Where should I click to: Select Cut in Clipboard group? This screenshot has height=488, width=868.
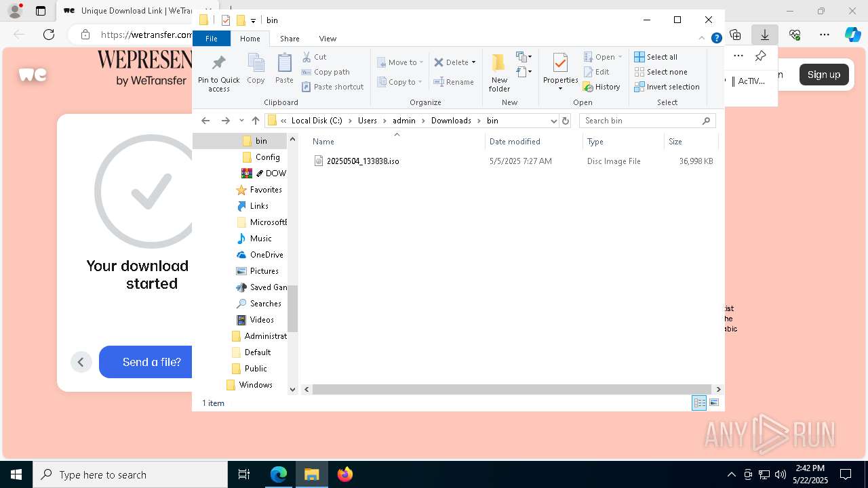pos(314,57)
